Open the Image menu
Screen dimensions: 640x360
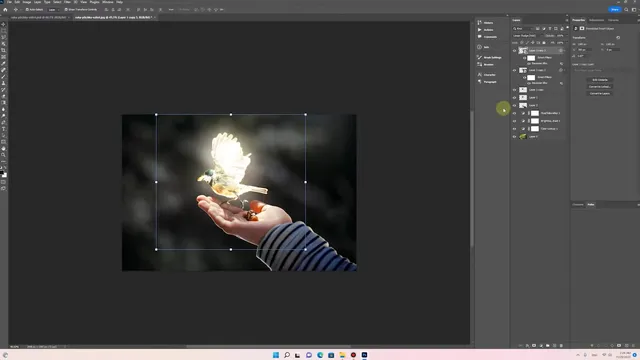pos(27,2)
